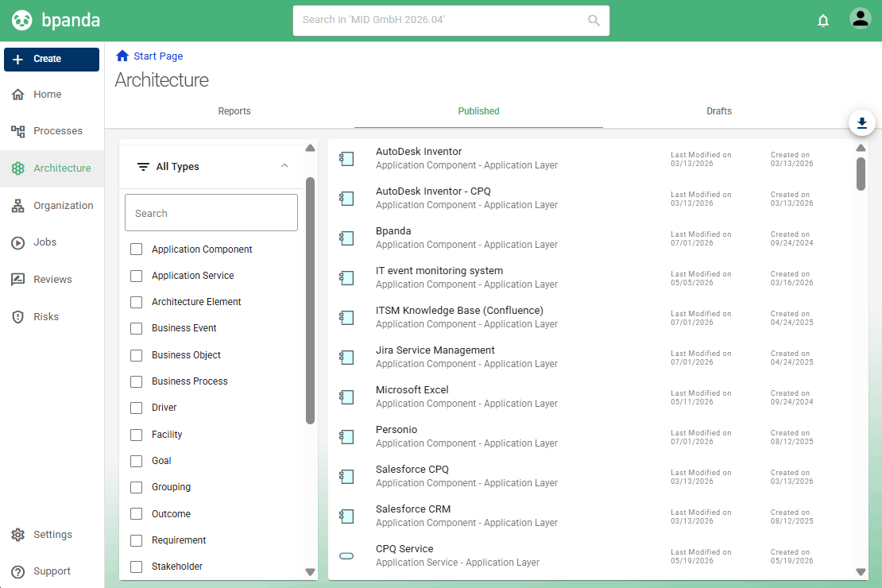This screenshot has height=588, width=882.
Task: Check the Stakeholder checkbox
Action: (x=136, y=567)
